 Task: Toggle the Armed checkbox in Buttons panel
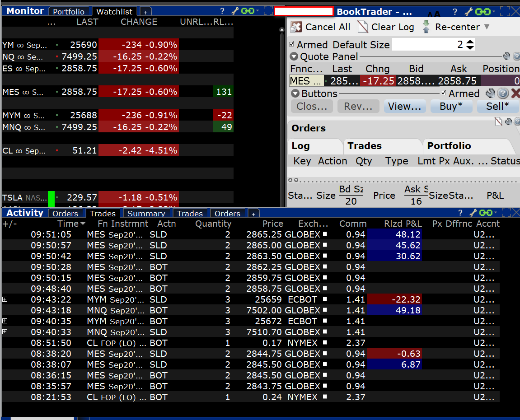[x=443, y=93]
